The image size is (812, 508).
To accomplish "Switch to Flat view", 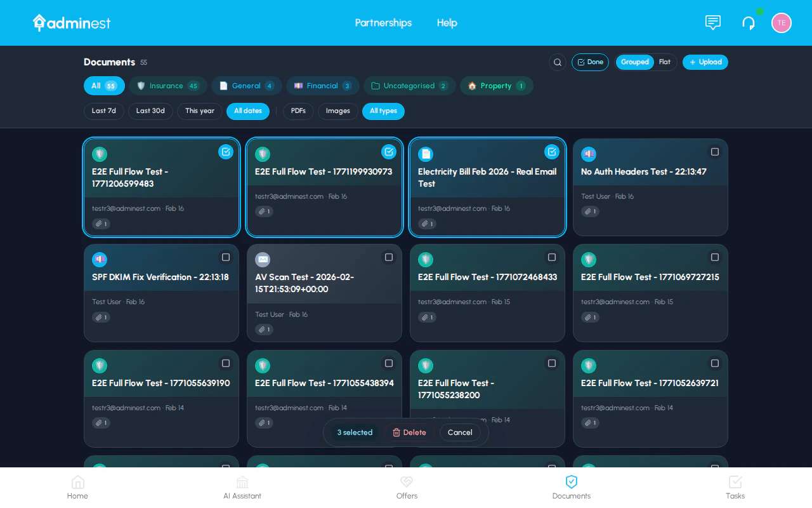I will point(665,62).
